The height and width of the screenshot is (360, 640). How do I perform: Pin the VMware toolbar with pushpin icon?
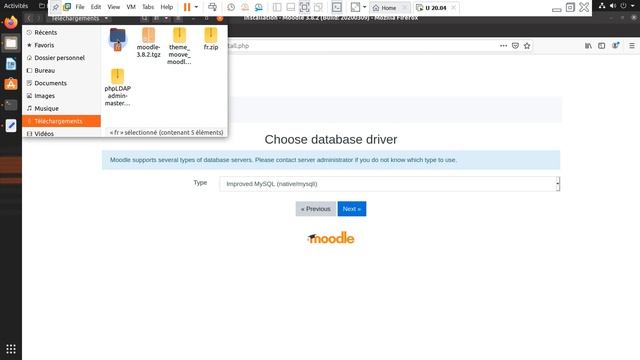click(x=56, y=7)
